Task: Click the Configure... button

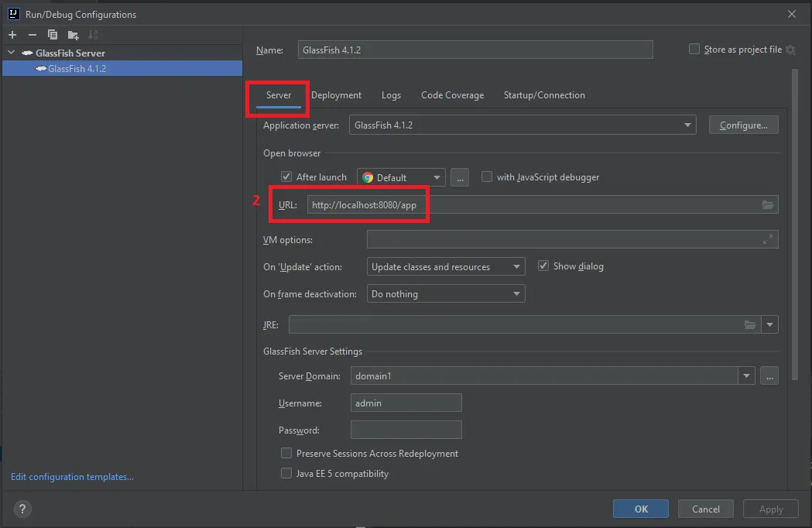Action: click(743, 125)
